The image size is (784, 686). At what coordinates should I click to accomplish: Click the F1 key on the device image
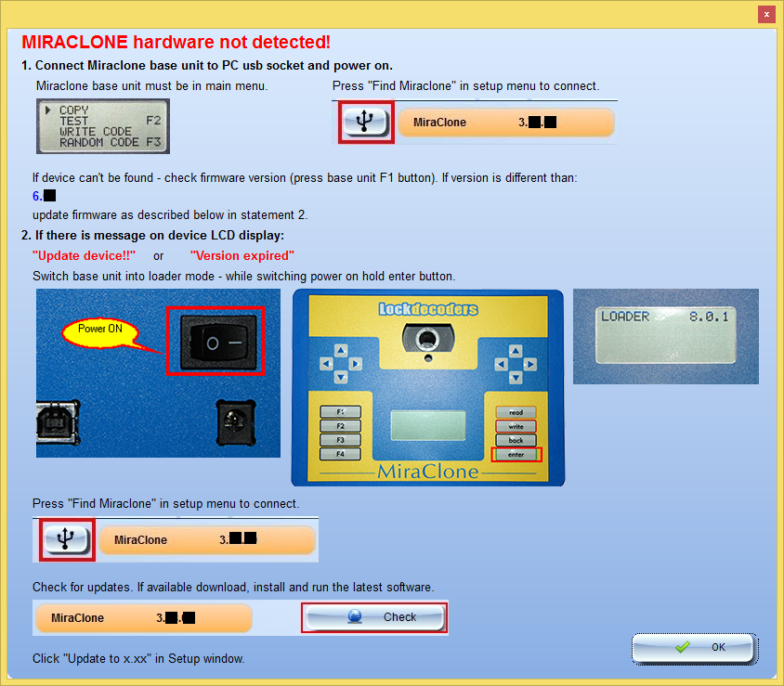(x=341, y=412)
